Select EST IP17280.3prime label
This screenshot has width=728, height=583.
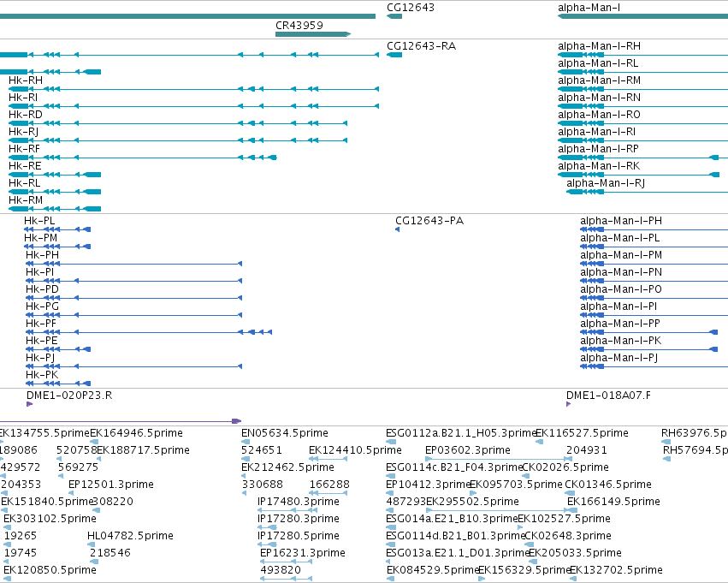tap(299, 520)
